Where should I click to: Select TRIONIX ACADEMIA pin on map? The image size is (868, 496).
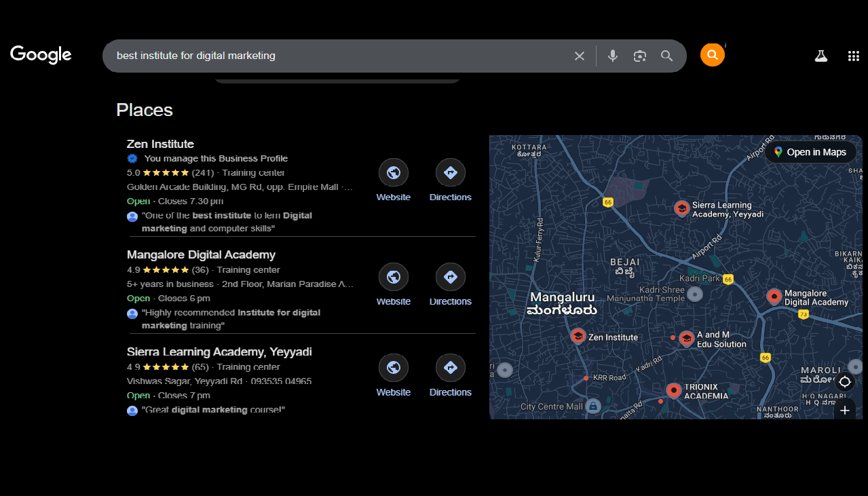(673, 391)
